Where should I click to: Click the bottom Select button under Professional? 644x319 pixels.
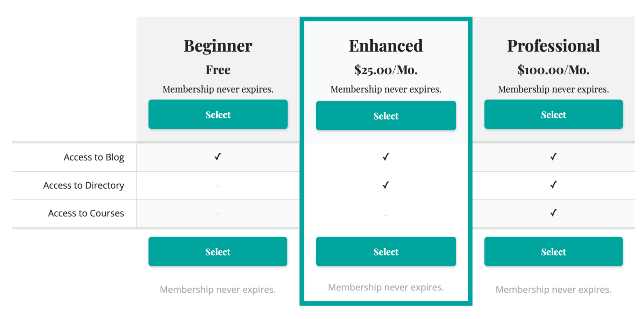(553, 251)
